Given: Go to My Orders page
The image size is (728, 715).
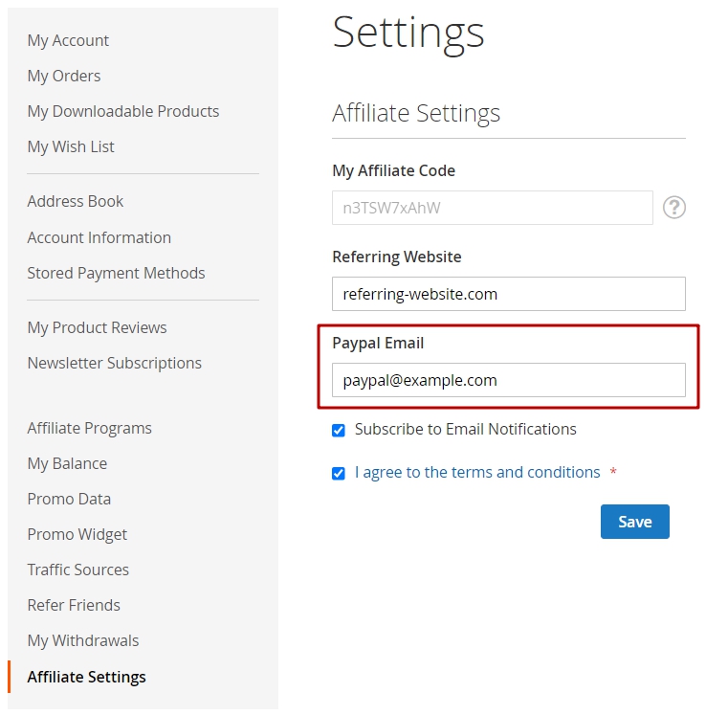Looking at the screenshot, I should [63, 76].
